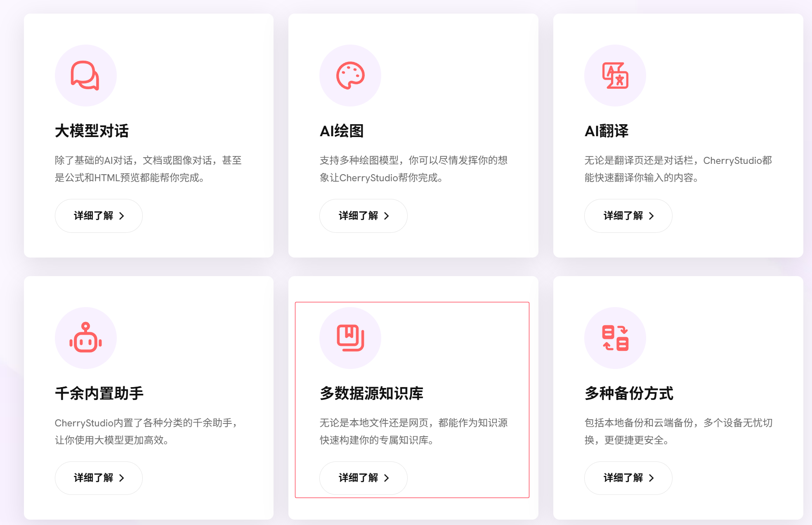Open 详细了解 under 大模型对话

click(99, 216)
